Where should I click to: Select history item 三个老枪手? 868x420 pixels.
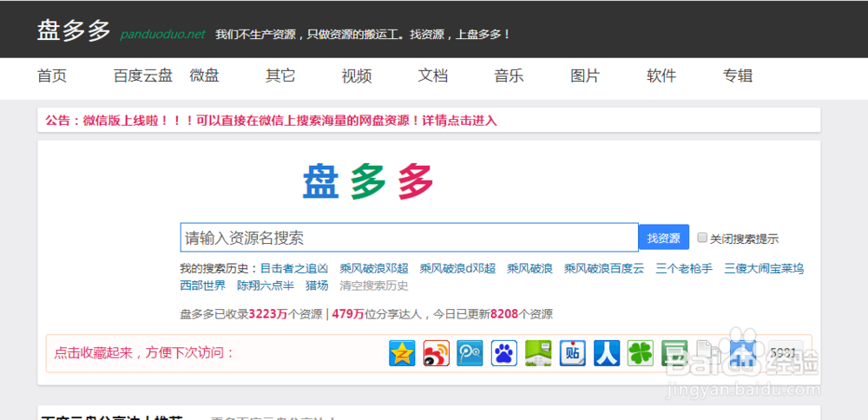(684, 269)
